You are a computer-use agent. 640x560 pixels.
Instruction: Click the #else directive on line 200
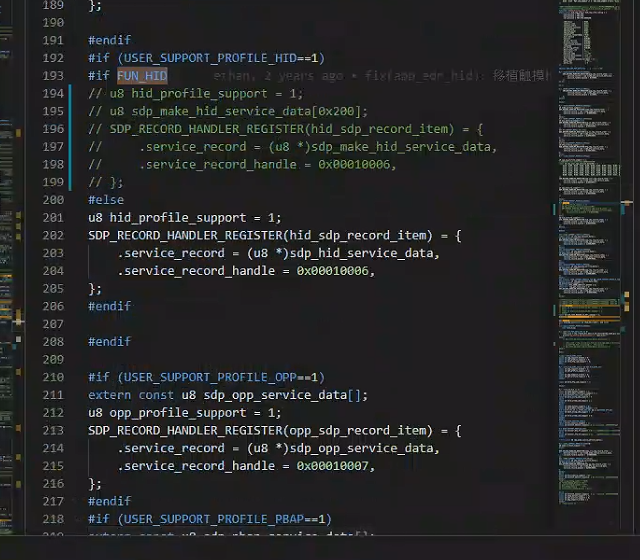pyautogui.click(x=106, y=200)
